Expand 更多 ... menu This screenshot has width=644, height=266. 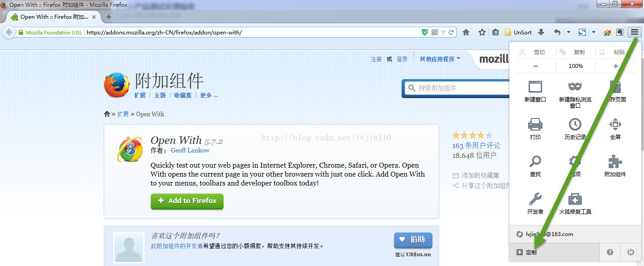point(209,95)
